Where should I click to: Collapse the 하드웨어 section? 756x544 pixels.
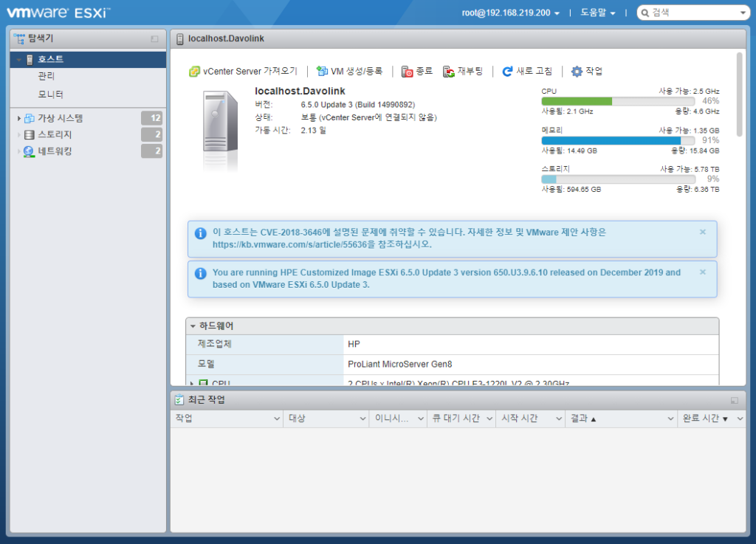(193, 326)
